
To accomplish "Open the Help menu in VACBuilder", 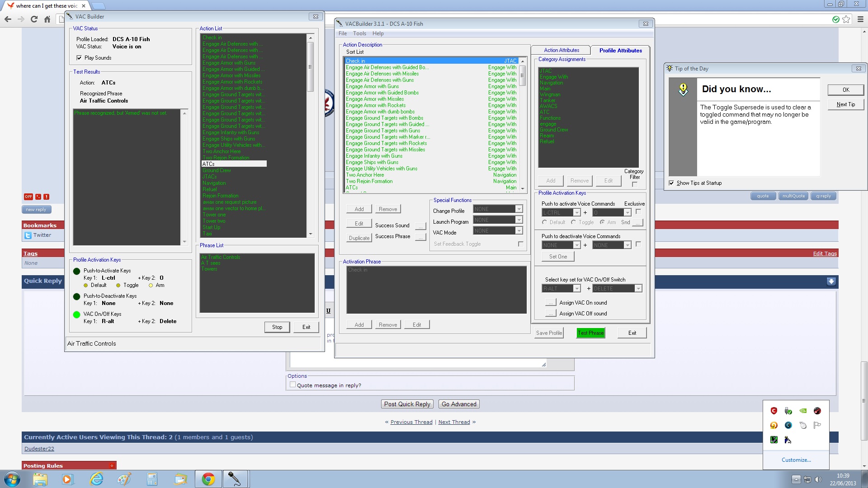I will [x=378, y=33].
